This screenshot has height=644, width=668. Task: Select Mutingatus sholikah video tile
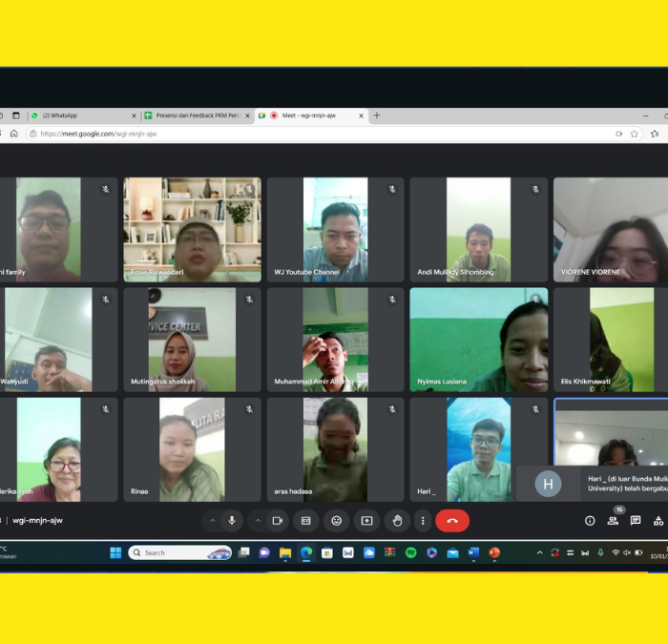(x=192, y=340)
